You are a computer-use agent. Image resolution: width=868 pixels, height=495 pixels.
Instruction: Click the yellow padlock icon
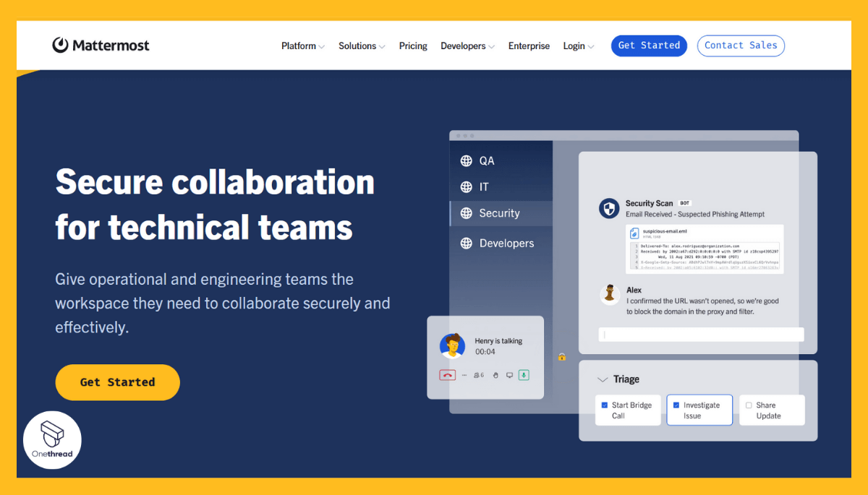click(x=562, y=357)
